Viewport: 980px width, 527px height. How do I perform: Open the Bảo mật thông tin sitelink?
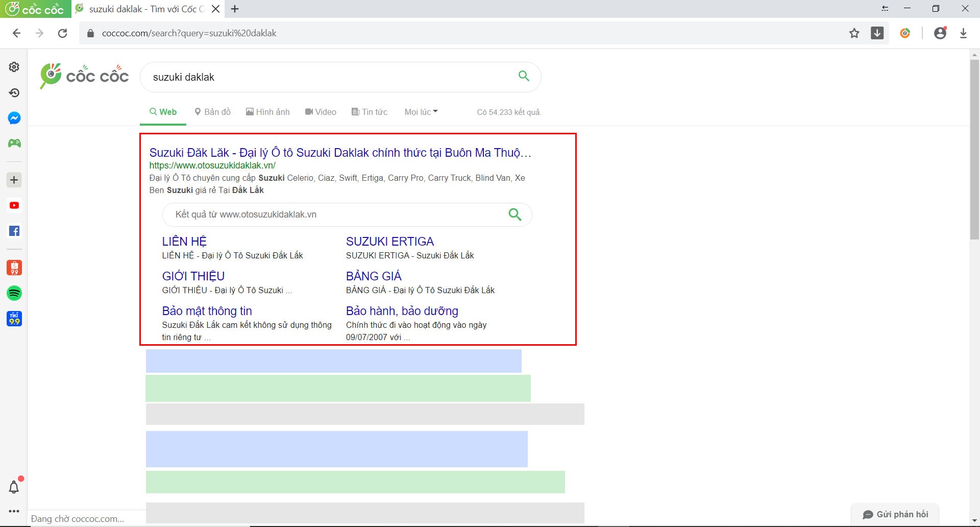207,311
